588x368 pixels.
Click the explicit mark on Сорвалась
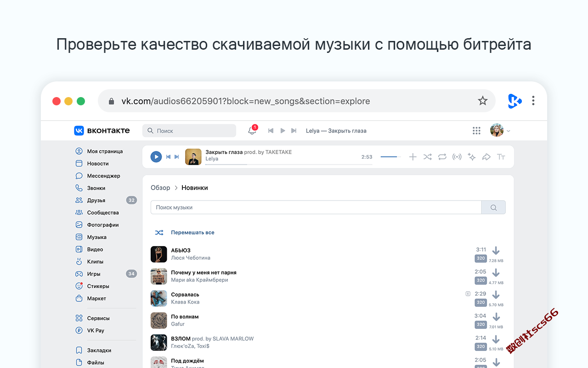point(468,293)
